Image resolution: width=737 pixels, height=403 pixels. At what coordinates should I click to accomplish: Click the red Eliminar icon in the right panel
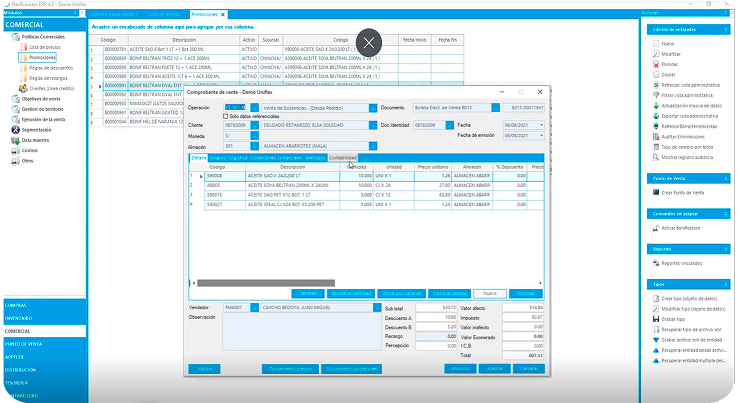click(x=653, y=63)
